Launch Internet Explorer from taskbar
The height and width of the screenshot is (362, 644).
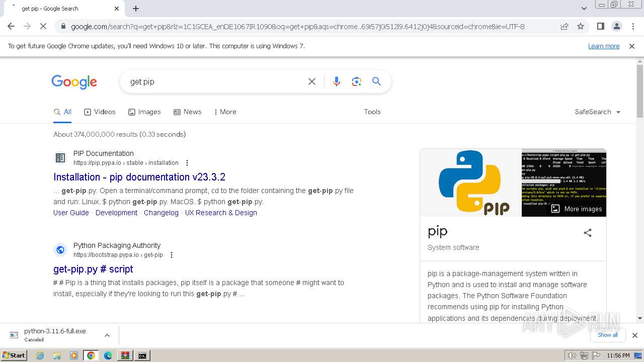click(x=40, y=355)
